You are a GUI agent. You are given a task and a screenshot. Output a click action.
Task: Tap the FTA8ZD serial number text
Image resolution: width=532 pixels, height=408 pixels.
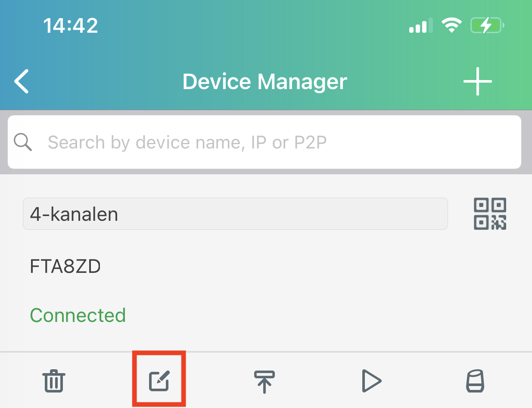pos(65,267)
